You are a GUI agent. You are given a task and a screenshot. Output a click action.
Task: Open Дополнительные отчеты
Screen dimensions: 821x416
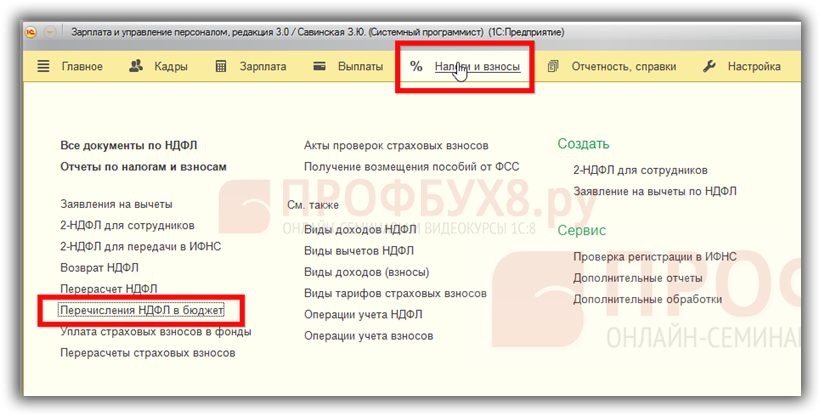pyautogui.click(x=638, y=278)
